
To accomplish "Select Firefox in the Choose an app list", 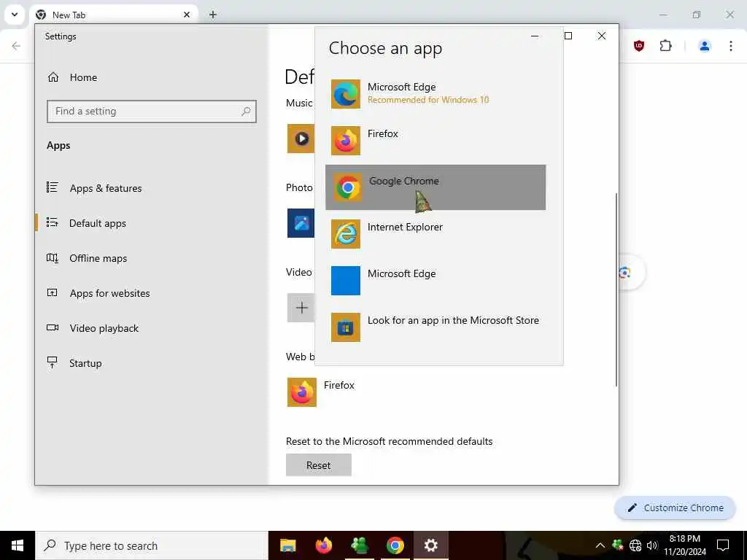I will (x=436, y=141).
